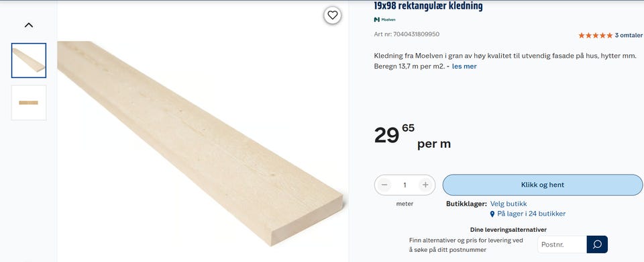The height and width of the screenshot is (262, 644).
Task: Click the main plank product image
Action: [200, 144]
